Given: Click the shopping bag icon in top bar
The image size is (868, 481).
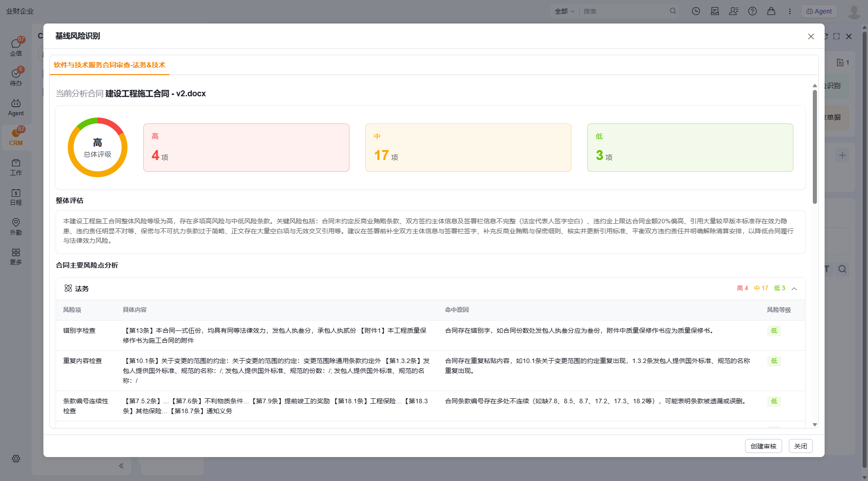Looking at the screenshot, I should pos(771,11).
